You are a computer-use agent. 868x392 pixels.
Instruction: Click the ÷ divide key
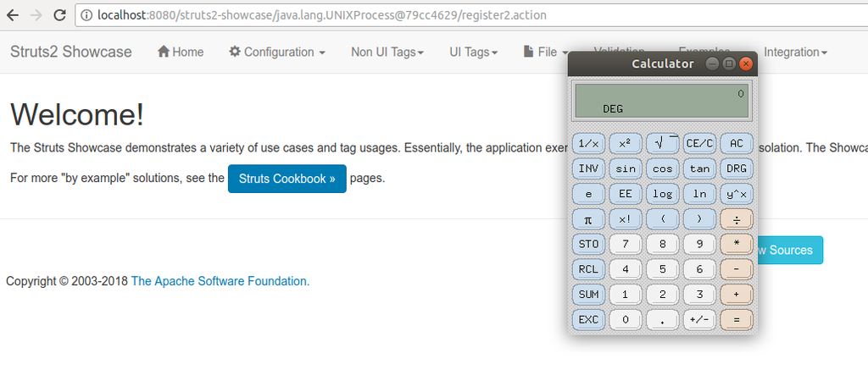coord(737,219)
